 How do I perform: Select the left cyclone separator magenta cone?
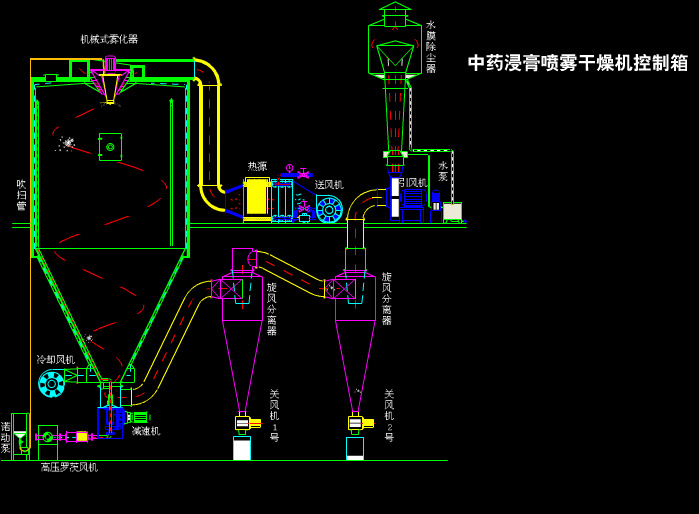coord(242,360)
